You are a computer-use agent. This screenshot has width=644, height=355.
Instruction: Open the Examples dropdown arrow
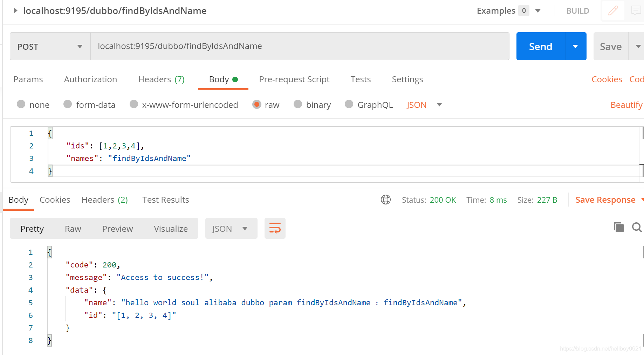coord(538,11)
